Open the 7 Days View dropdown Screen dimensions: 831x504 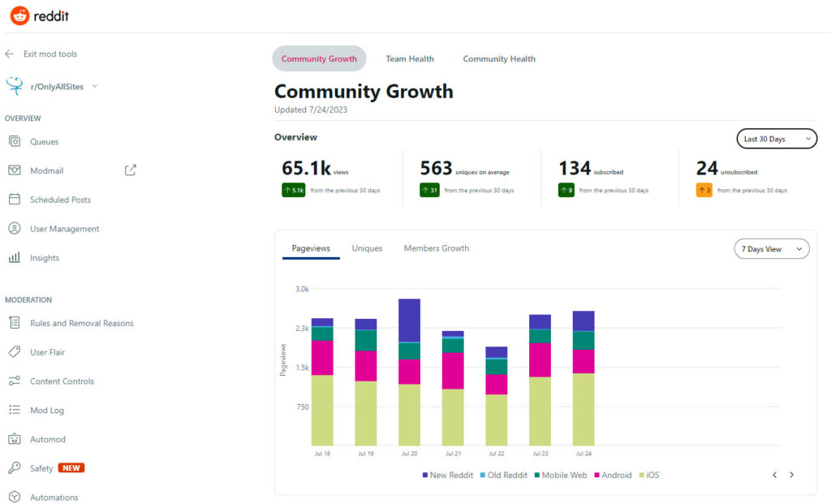click(771, 249)
